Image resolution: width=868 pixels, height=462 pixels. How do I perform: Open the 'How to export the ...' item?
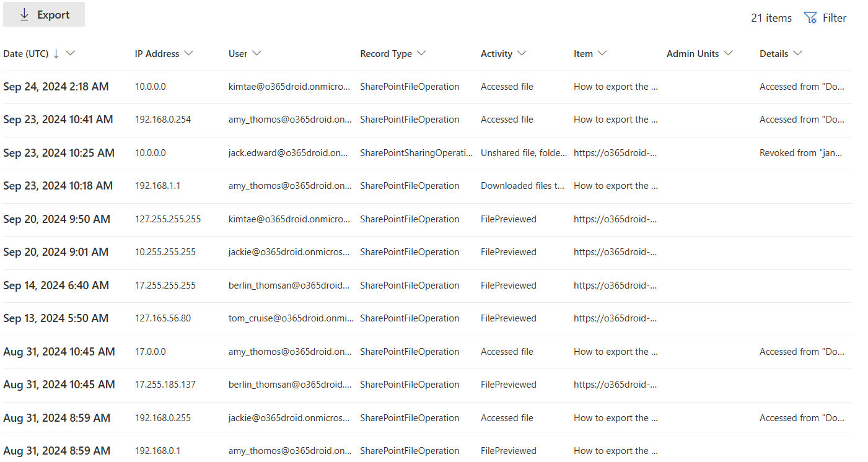(x=615, y=86)
